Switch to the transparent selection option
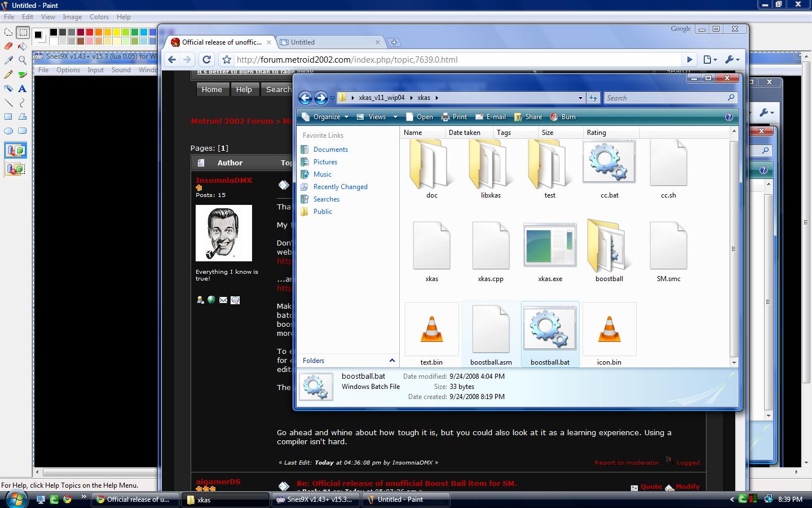Viewport: 812px width, 508px height. [x=16, y=169]
